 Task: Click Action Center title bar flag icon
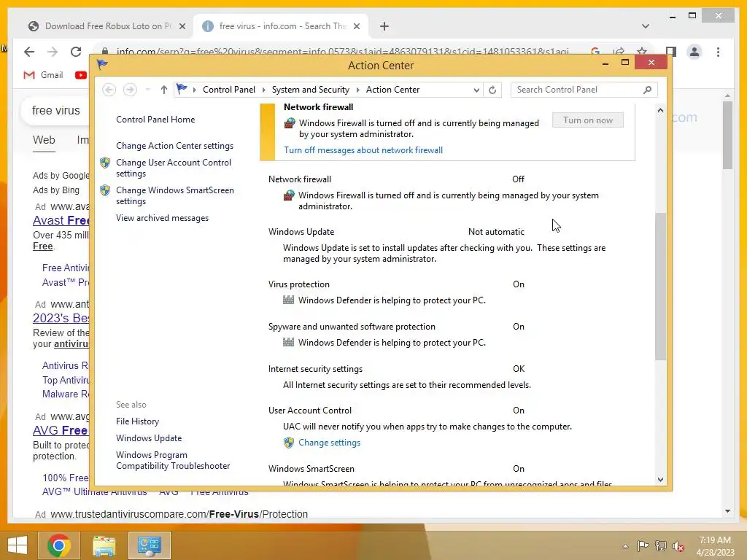pos(102,65)
